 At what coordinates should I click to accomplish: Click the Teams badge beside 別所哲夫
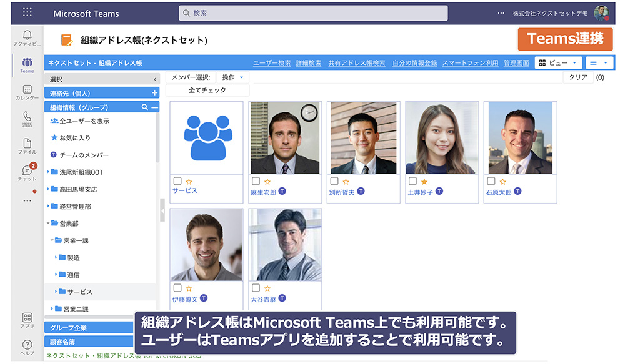[361, 191]
